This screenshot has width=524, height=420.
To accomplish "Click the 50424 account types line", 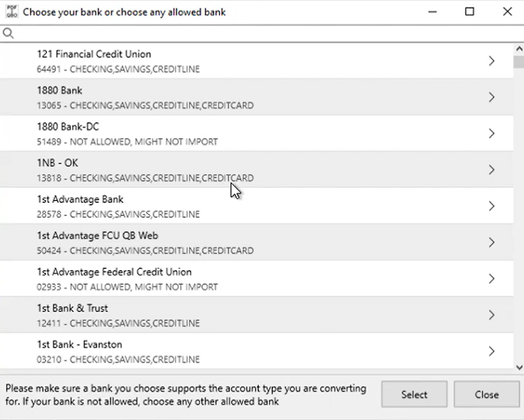I will (145, 250).
